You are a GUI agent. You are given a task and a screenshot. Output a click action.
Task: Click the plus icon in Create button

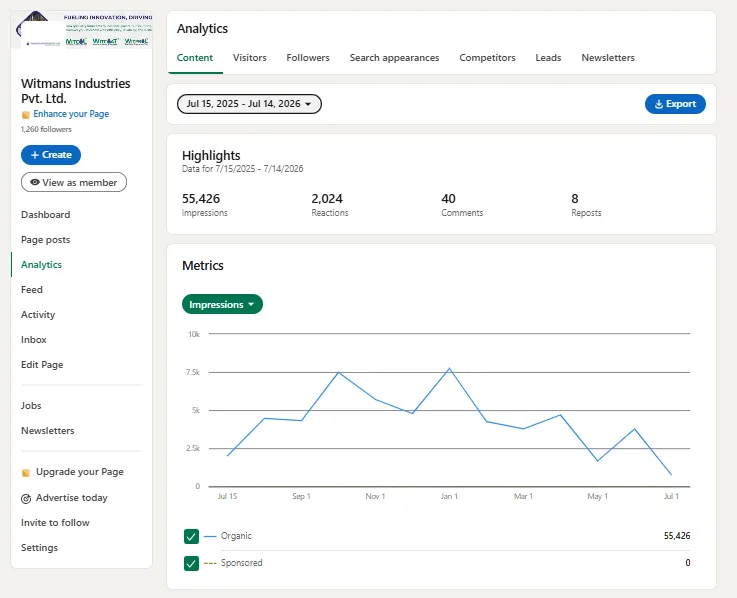coord(35,155)
